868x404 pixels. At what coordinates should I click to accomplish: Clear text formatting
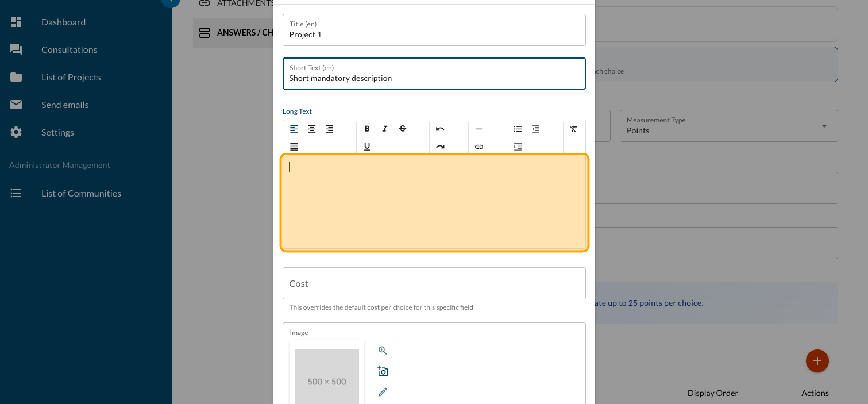pyautogui.click(x=573, y=129)
